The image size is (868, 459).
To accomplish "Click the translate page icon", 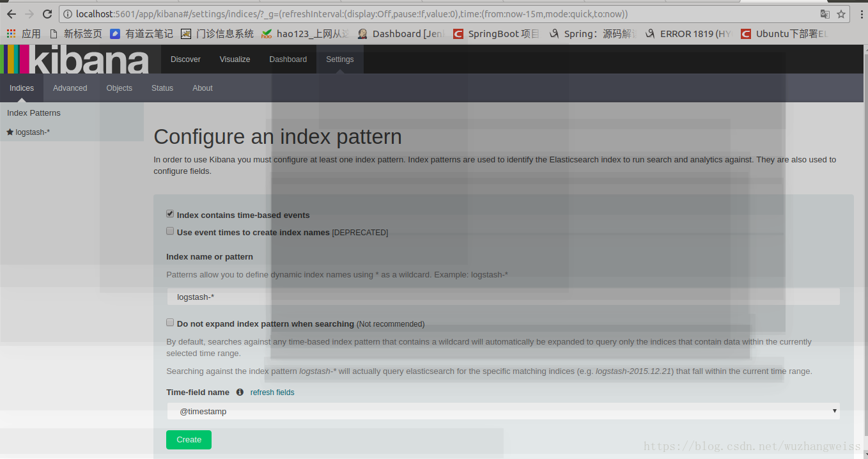I will click(825, 14).
